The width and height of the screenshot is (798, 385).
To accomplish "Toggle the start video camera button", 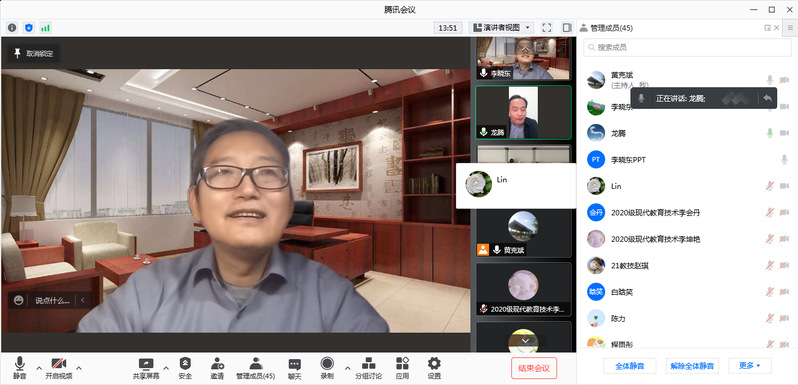I will pos(59,368).
